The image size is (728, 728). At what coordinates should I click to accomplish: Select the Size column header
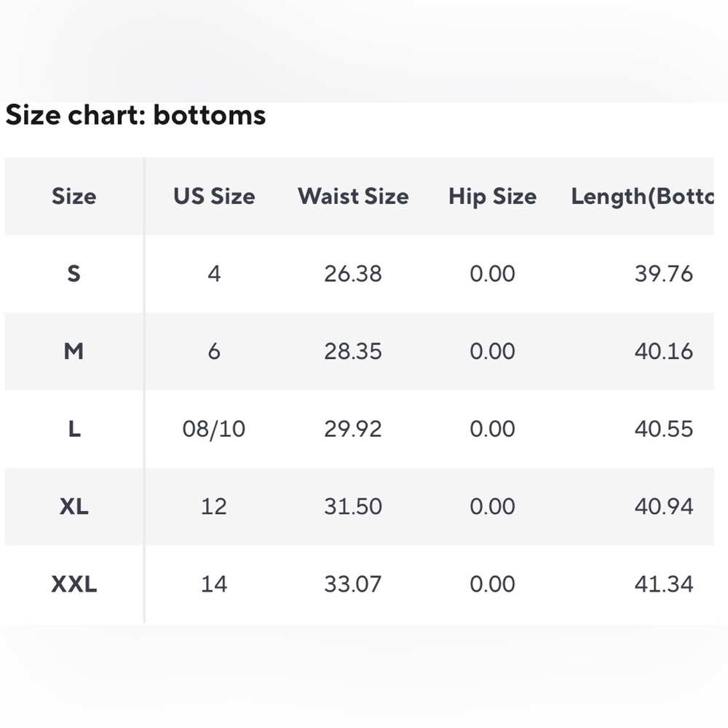(x=74, y=196)
